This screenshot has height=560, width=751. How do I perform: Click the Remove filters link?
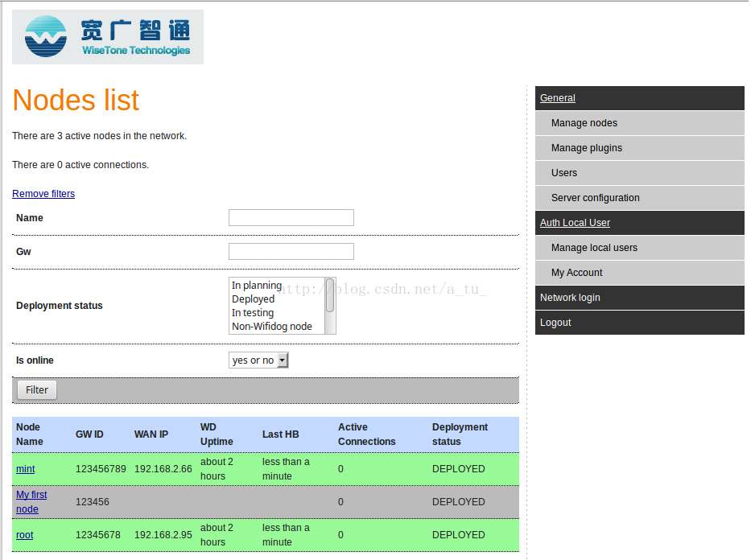coord(43,194)
